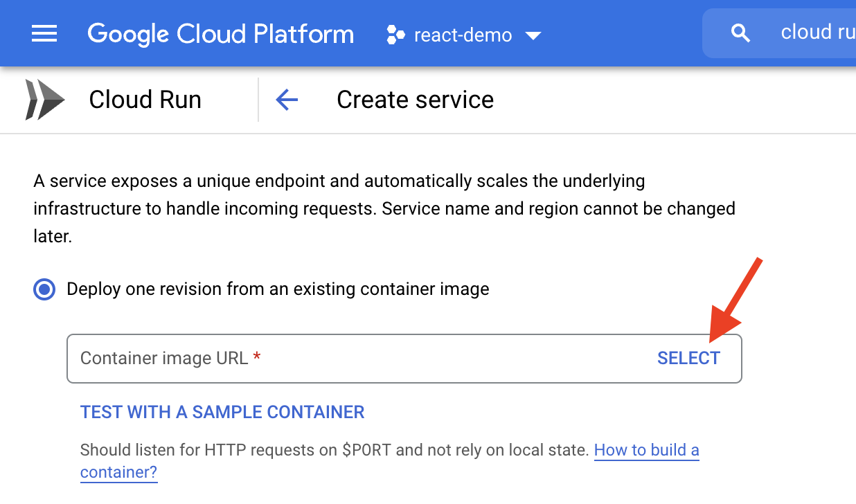Click TEST WITH A SAMPLE CONTAINER
856x504 pixels.
[222, 413]
